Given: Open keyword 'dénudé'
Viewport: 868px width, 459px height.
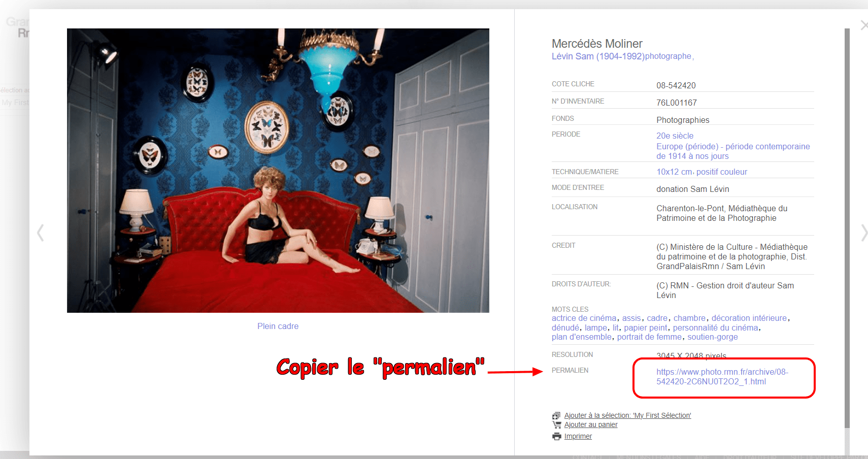Looking at the screenshot, I should (565, 328).
